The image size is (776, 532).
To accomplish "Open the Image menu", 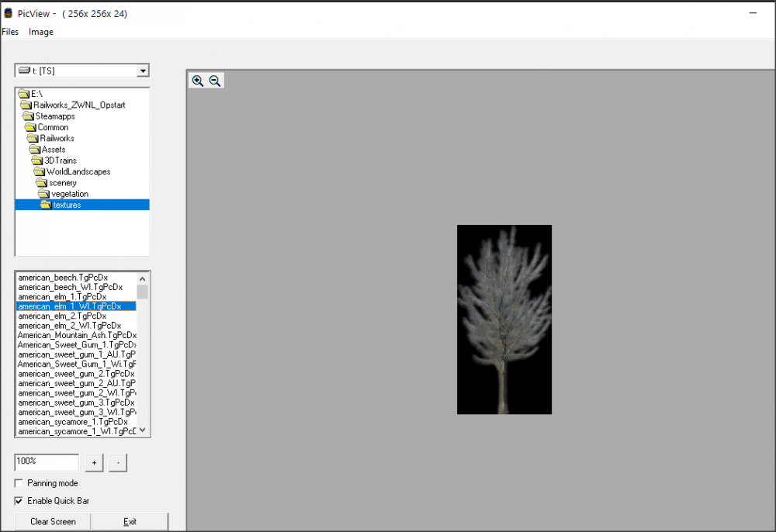I will coord(41,32).
